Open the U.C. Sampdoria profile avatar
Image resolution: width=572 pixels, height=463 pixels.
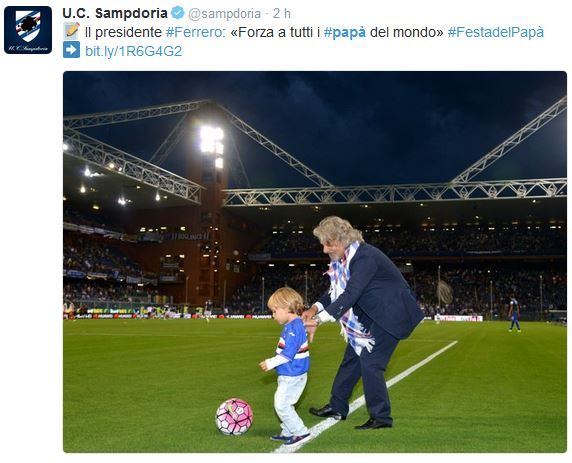click(x=28, y=30)
